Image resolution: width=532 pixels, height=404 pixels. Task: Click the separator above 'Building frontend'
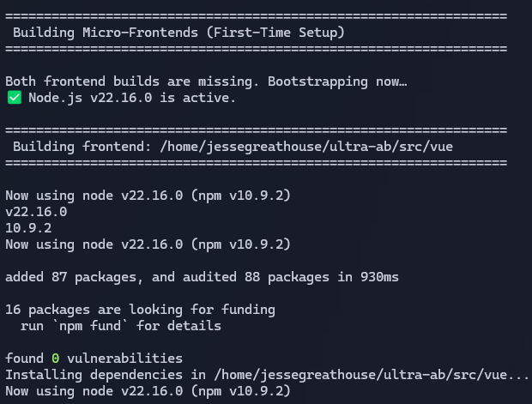click(257, 130)
